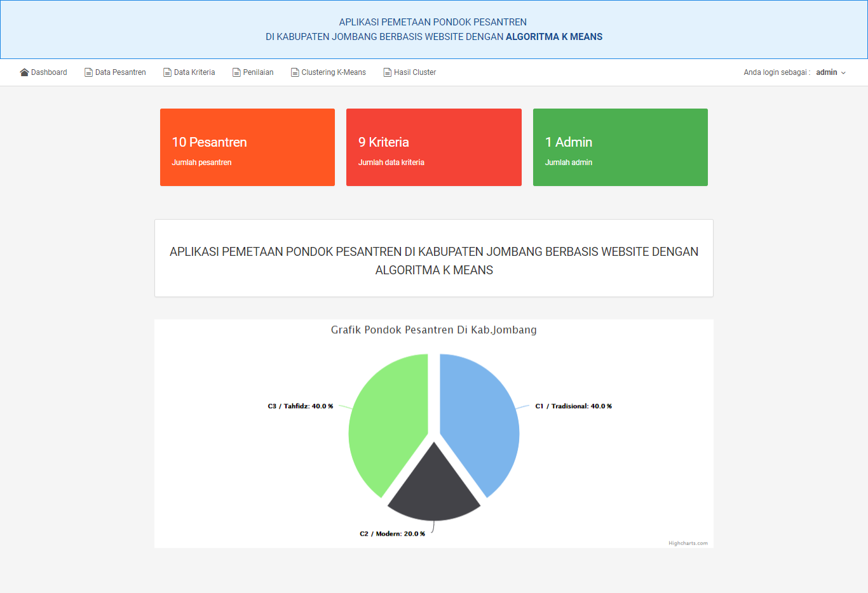Click the document icon beside Hasil Cluster
868x593 pixels.
[387, 72]
